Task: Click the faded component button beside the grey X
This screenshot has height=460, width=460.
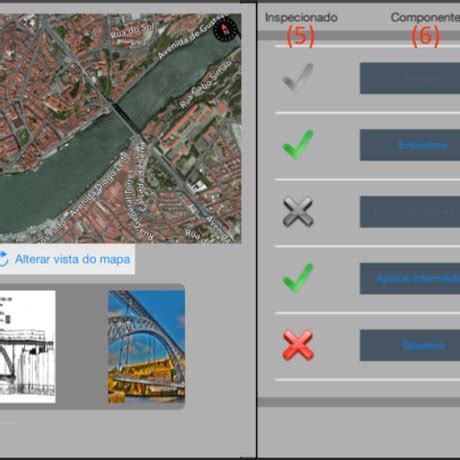Action: pyautogui.click(x=410, y=212)
